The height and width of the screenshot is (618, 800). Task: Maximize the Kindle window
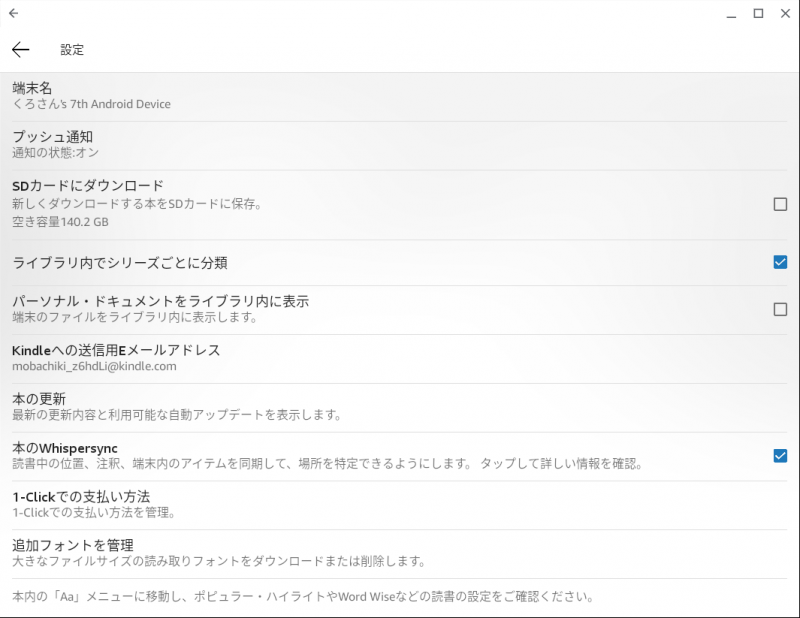(x=758, y=14)
